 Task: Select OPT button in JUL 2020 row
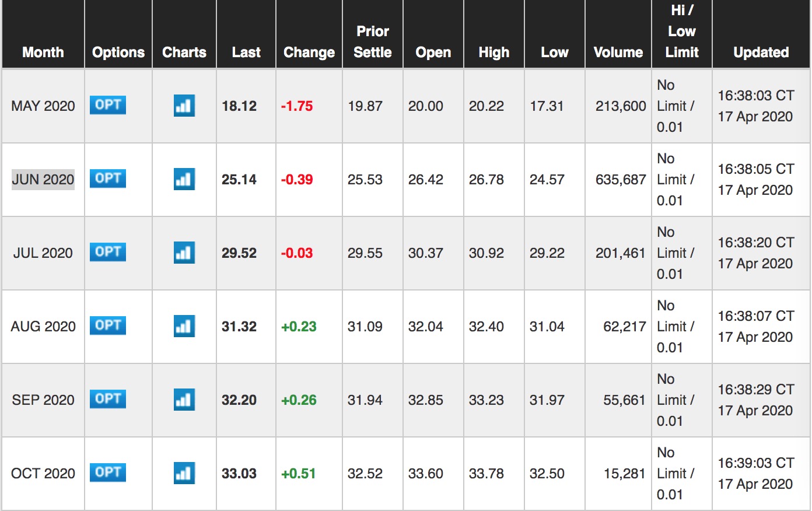108,252
